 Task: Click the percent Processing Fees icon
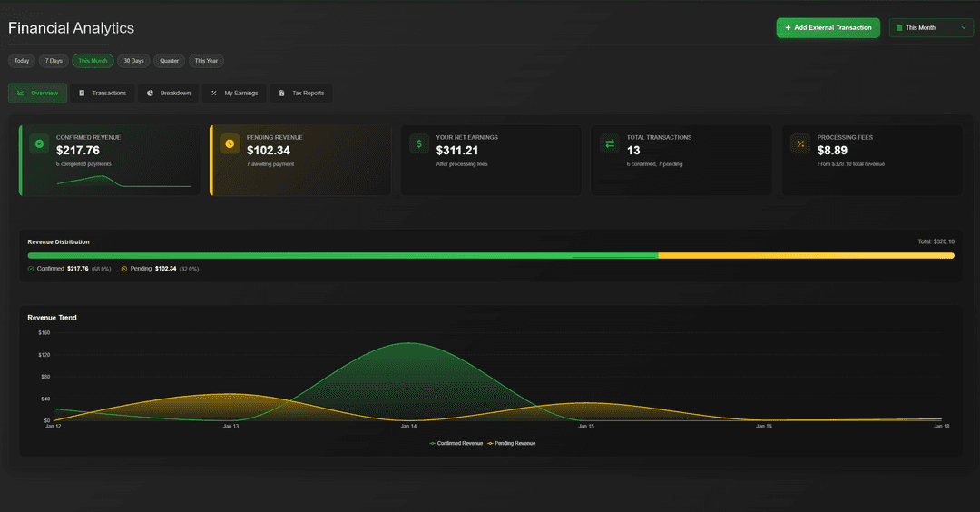[x=800, y=143]
